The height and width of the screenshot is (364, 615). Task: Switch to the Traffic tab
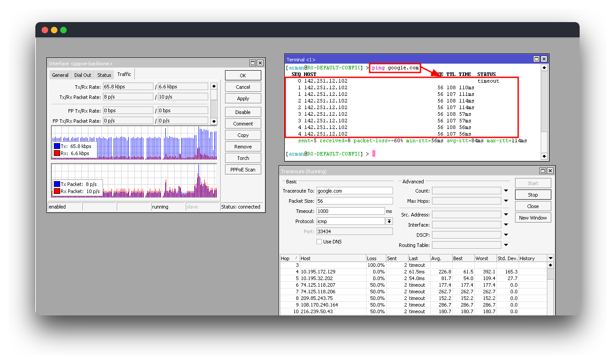[124, 74]
